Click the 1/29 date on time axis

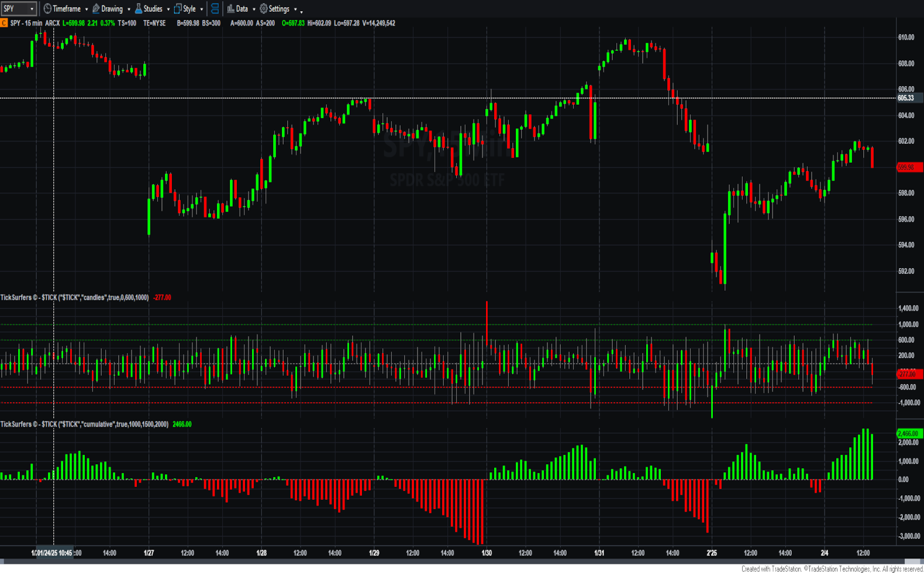(x=374, y=553)
